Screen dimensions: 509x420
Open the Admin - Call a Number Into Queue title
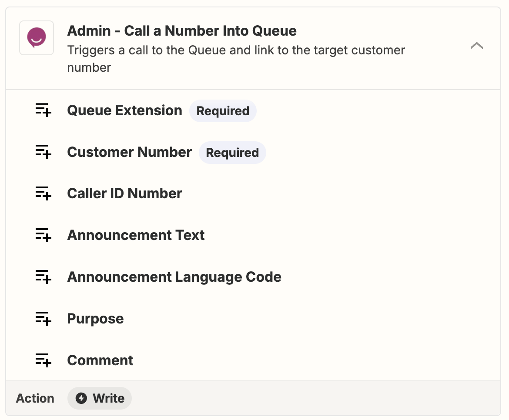pos(182,31)
